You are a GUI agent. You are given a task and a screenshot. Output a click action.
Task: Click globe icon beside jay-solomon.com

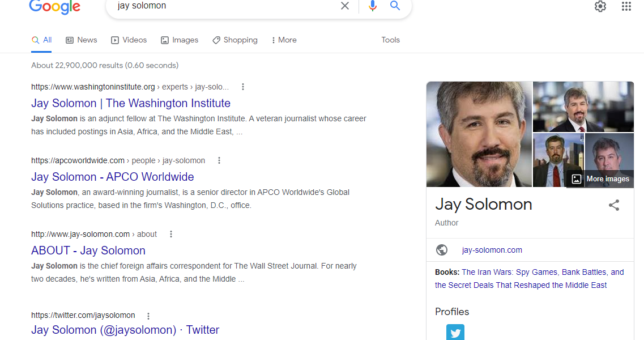[x=442, y=250]
